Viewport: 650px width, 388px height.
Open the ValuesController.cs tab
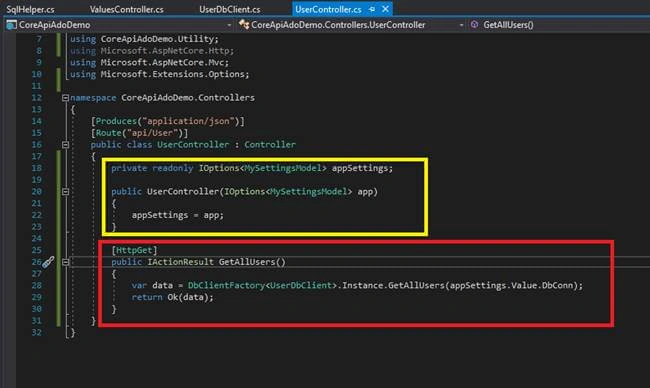coord(127,9)
